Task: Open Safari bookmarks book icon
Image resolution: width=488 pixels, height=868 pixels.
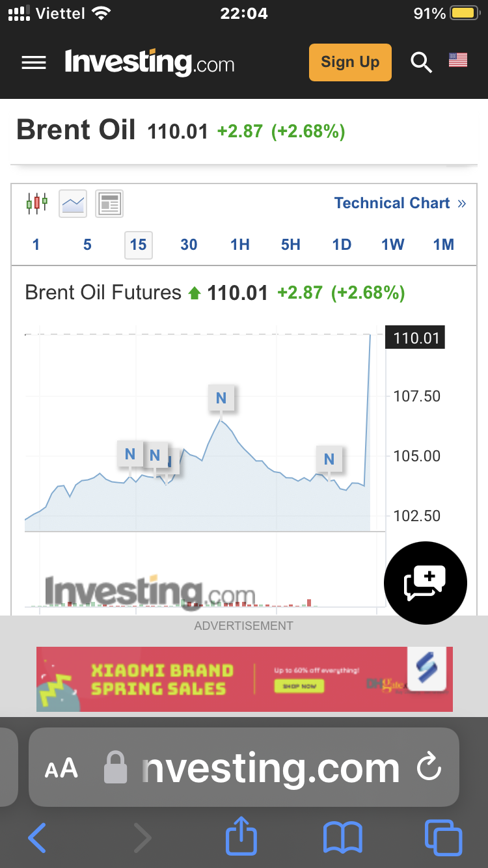Action: (x=343, y=837)
